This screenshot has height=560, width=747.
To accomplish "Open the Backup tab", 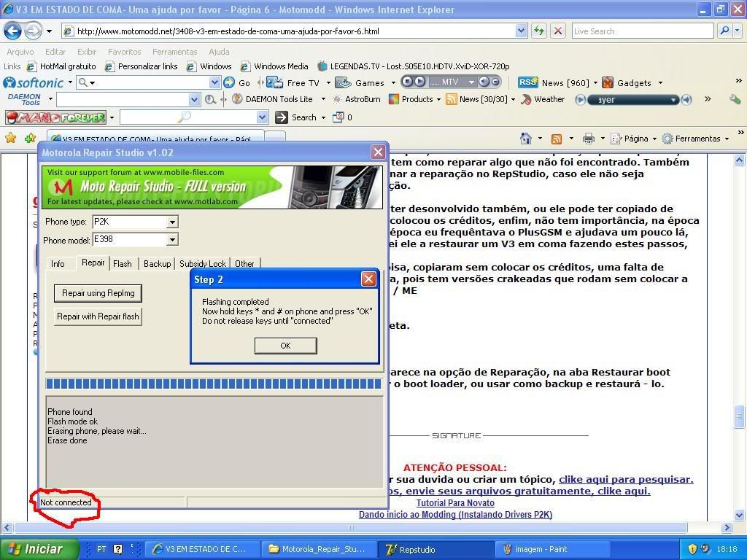I will [x=157, y=263].
